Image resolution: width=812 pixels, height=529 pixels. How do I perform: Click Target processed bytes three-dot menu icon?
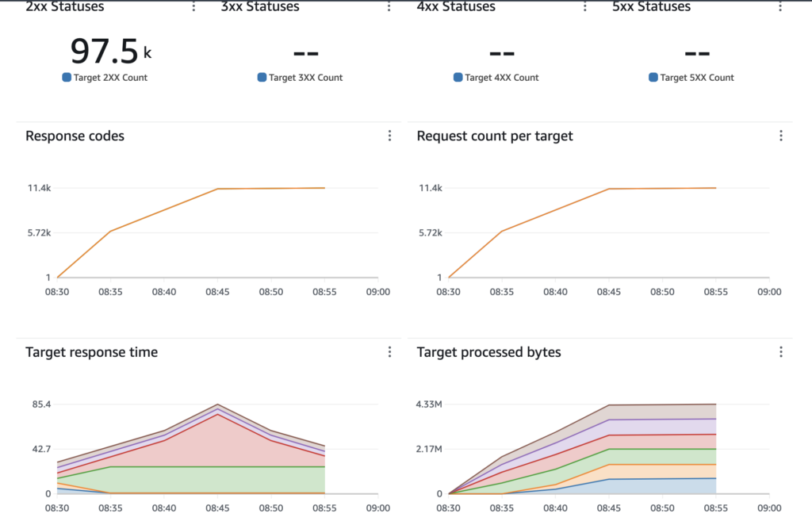tap(781, 352)
